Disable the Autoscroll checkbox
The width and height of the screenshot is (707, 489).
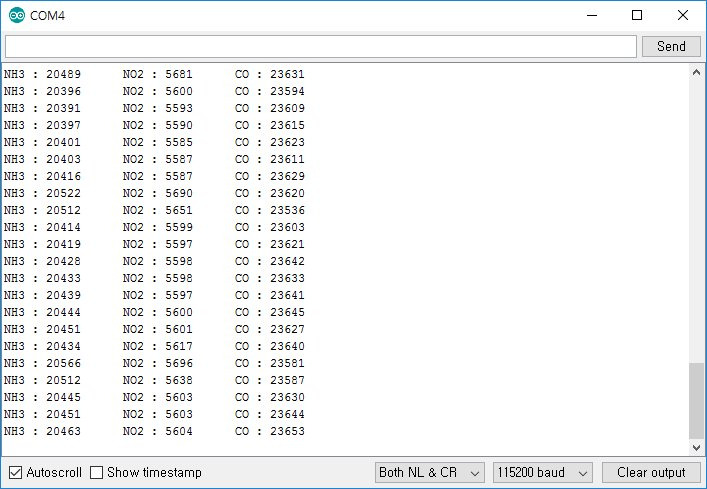pos(15,472)
